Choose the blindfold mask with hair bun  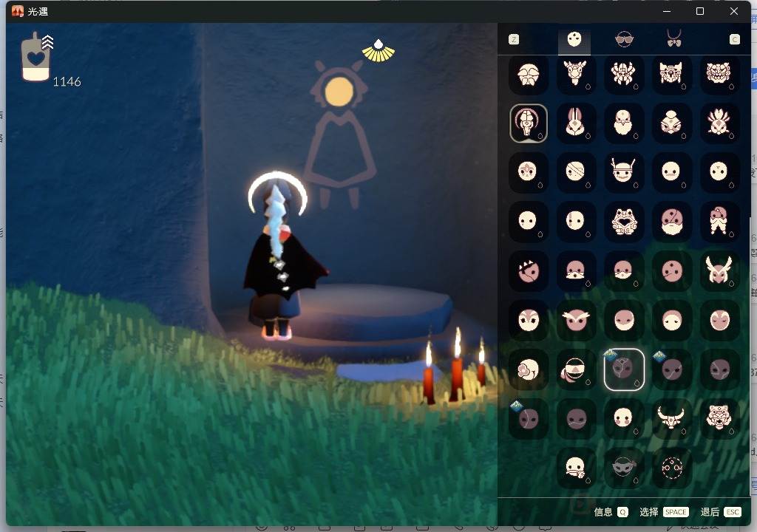pyautogui.click(x=575, y=369)
